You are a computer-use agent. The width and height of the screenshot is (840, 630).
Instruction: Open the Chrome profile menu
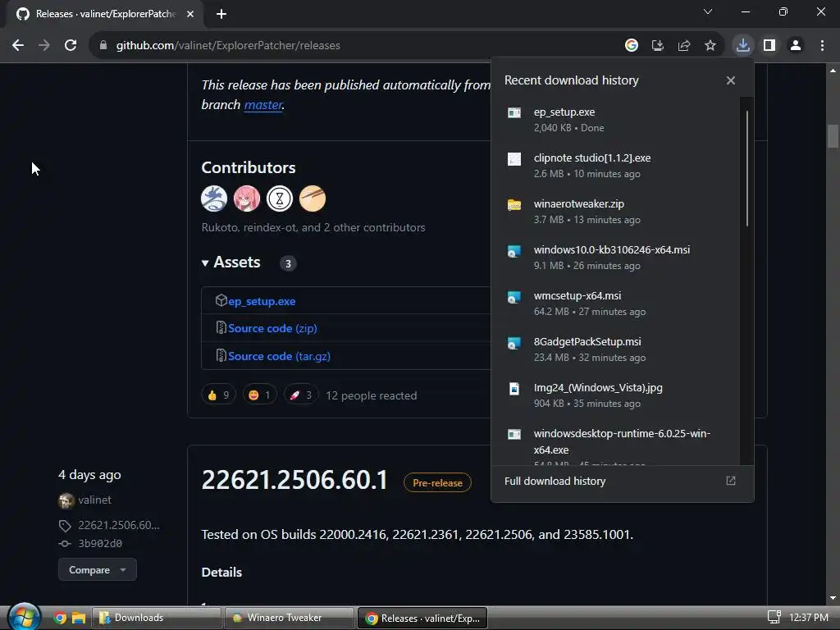pyautogui.click(x=796, y=45)
